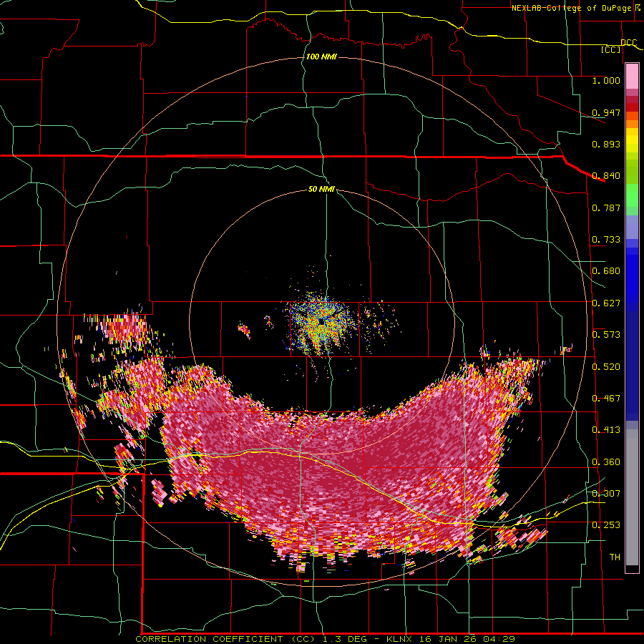Click the KLNX 16 JAN 26 04:29 timestamp

pyautogui.click(x=451, y=639)
